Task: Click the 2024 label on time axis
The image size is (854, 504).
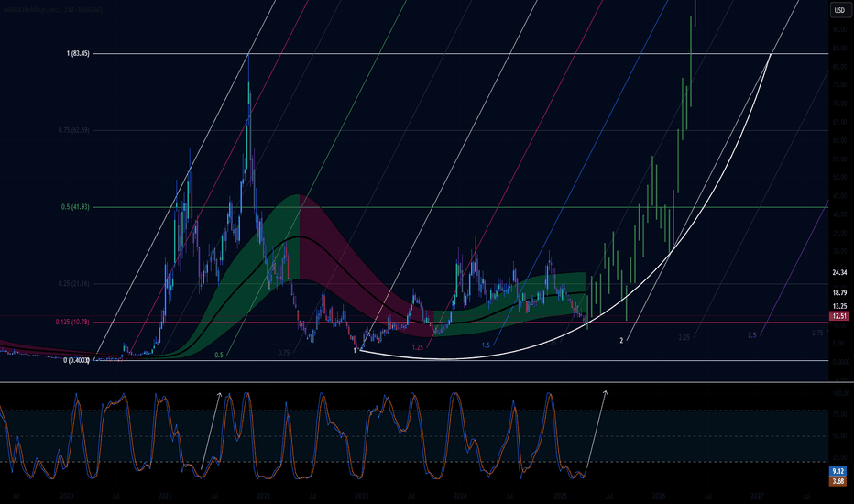Action: (x=460, y=497)
